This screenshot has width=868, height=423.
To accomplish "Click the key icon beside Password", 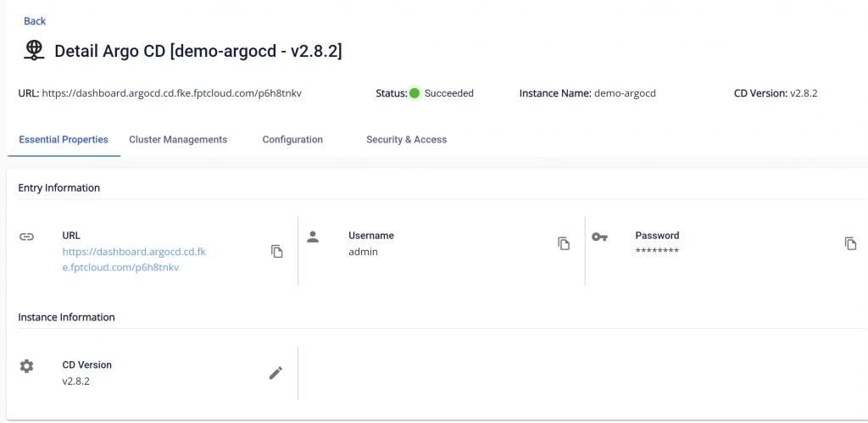I will [599, 237].
